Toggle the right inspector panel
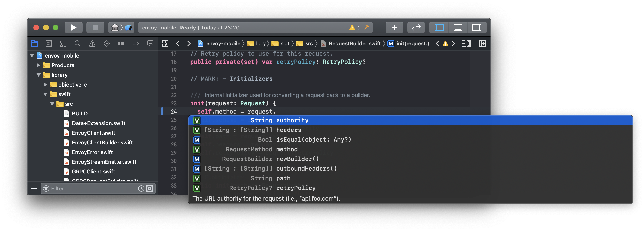This screenshot has width=644, height=231. 477,28
